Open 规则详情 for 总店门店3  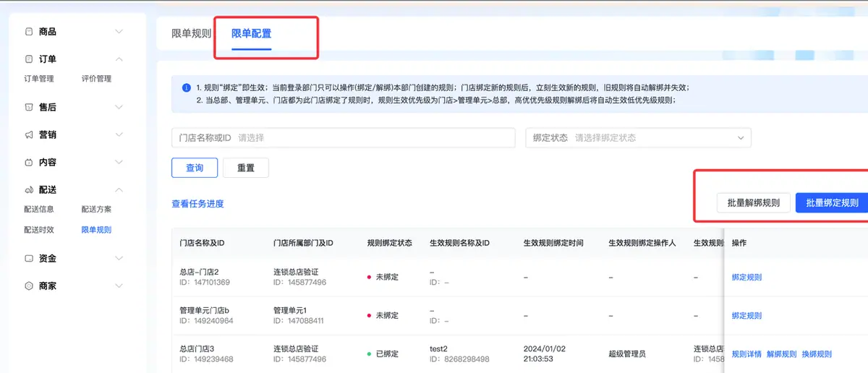746,354
